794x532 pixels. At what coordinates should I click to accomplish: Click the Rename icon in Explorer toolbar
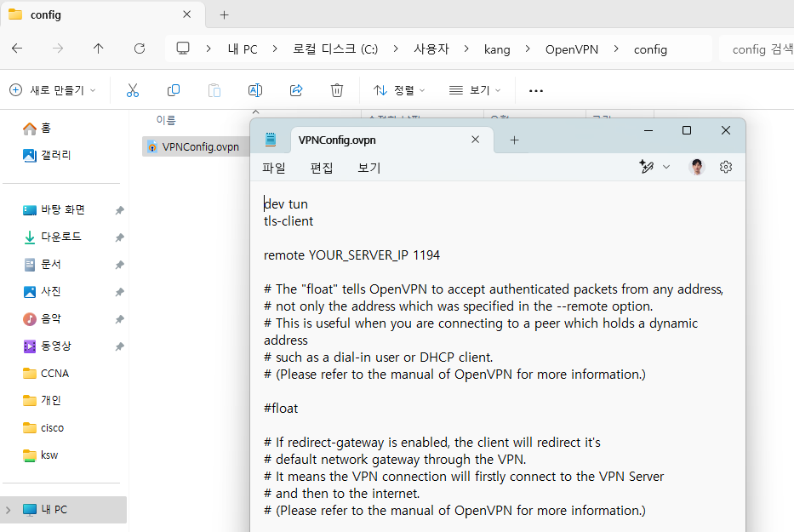point(255,90)
